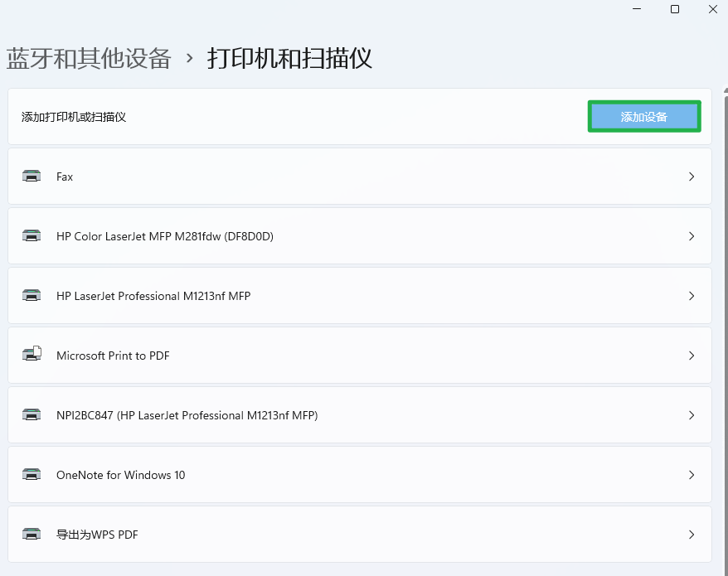Select 导出为WPS PDF text
This screenshot has height=576, width=728.
[x=97, y=535]
